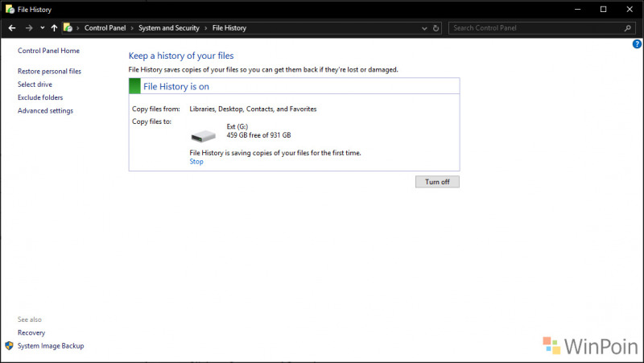The width and height of the screenshot is (644, 363).
Task: Expand the chevron after System and Security
Action: click(x=206, y=28)
